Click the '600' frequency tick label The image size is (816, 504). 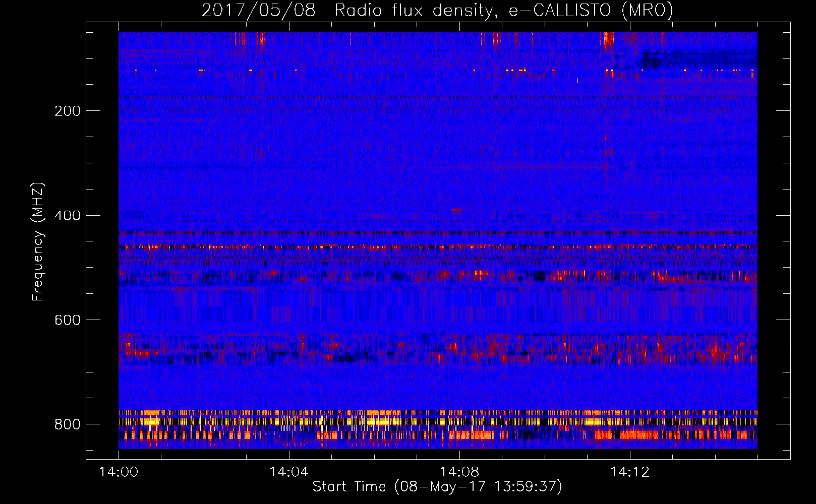(x=68, y=321)
